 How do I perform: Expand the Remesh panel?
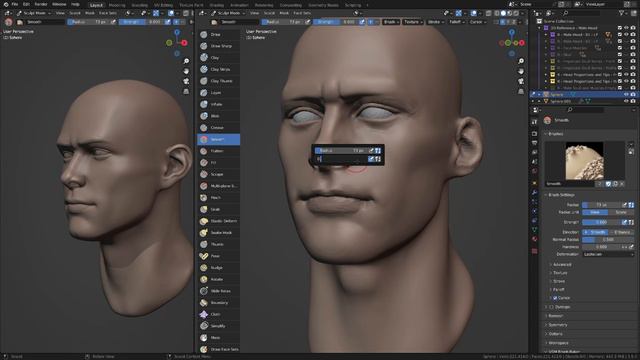tap(555, 316)
